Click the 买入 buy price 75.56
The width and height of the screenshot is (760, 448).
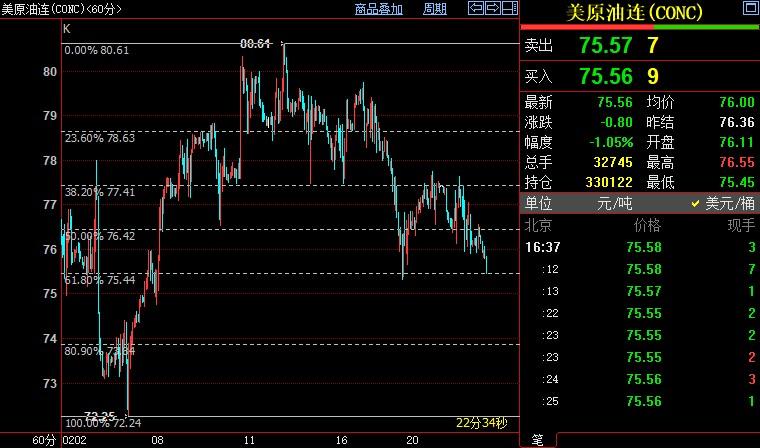pos(605,76)
